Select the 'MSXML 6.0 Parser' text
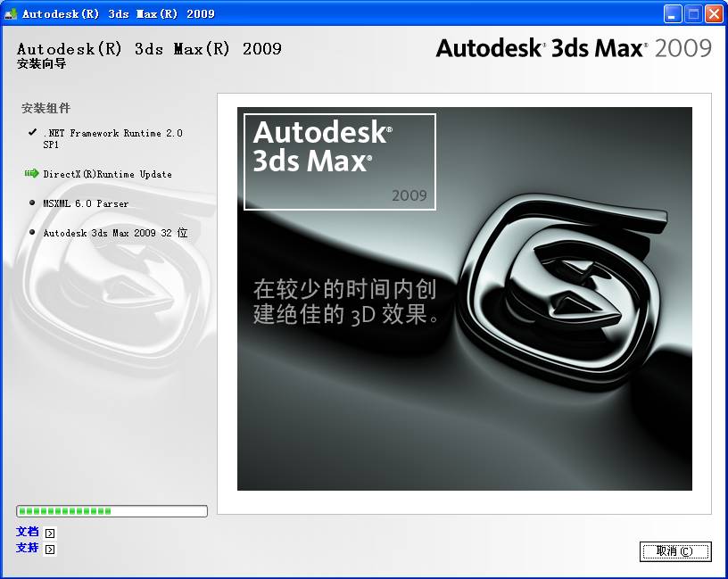The height and width of the screenshot is (579, 728). [x=86, y=203]
